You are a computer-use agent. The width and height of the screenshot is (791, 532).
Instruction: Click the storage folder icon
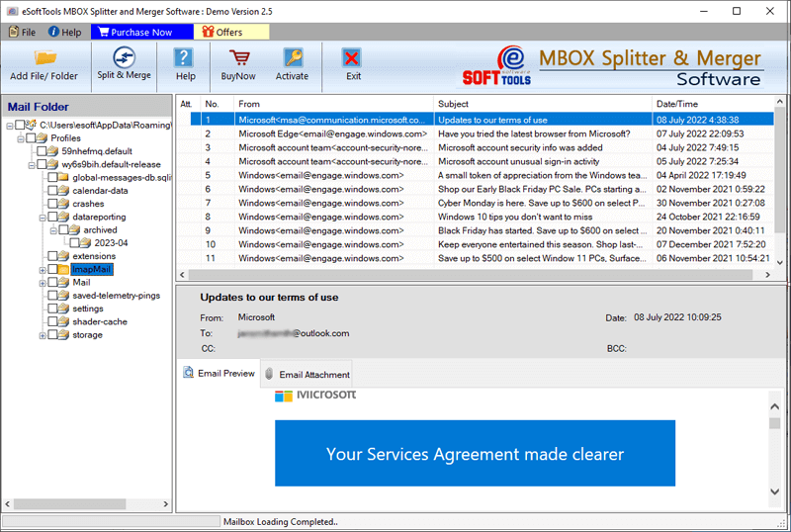coord(63,334)
